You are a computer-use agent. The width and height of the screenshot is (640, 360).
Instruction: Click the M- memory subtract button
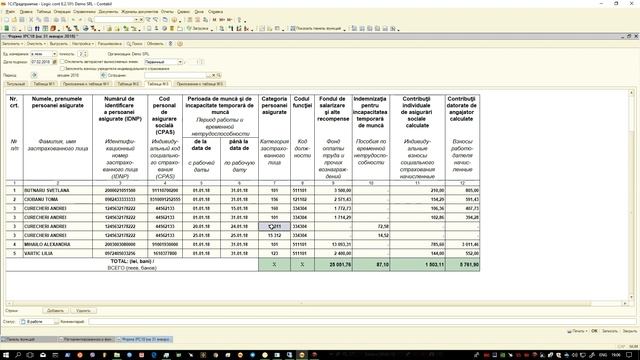click(x=230, y=20)
